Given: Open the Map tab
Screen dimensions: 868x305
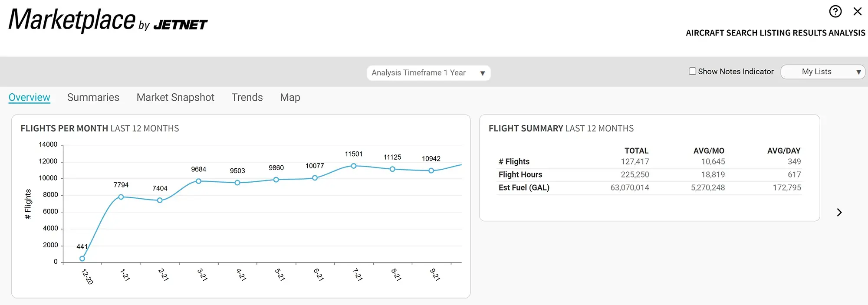Looking at the screenshot, I should pos(290,97).
